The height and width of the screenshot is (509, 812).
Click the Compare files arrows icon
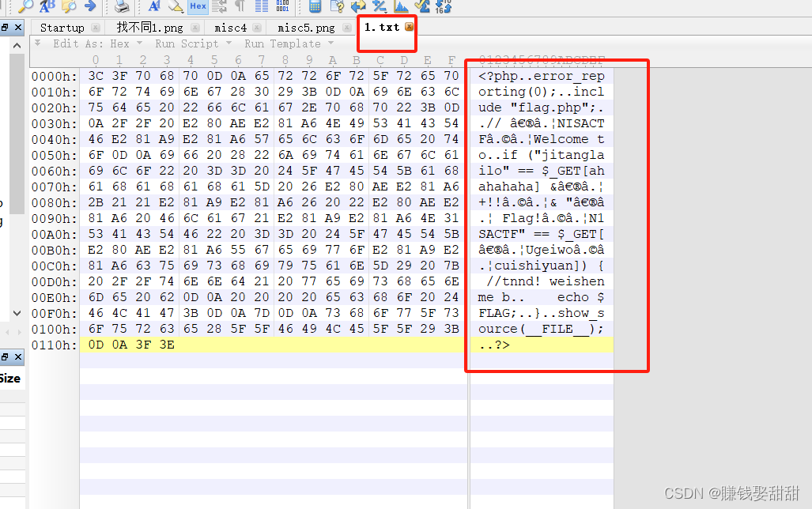click(x=358, y=6)
